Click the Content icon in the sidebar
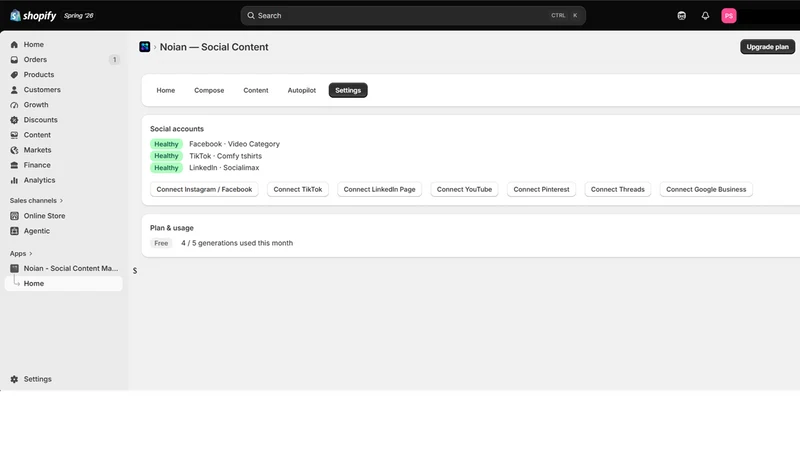The width and height of the screenshot is (800, 450). (14, 135)
